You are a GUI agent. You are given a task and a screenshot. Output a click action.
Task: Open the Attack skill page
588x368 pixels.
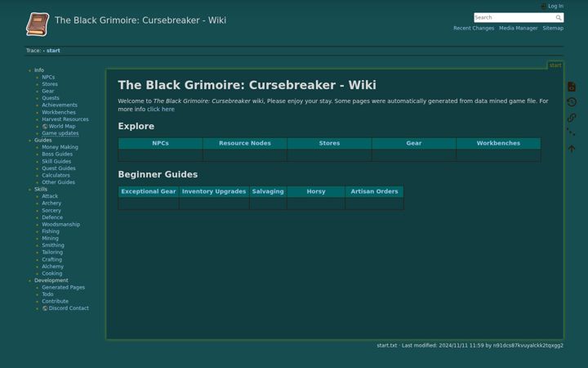(x=50, y=196)
